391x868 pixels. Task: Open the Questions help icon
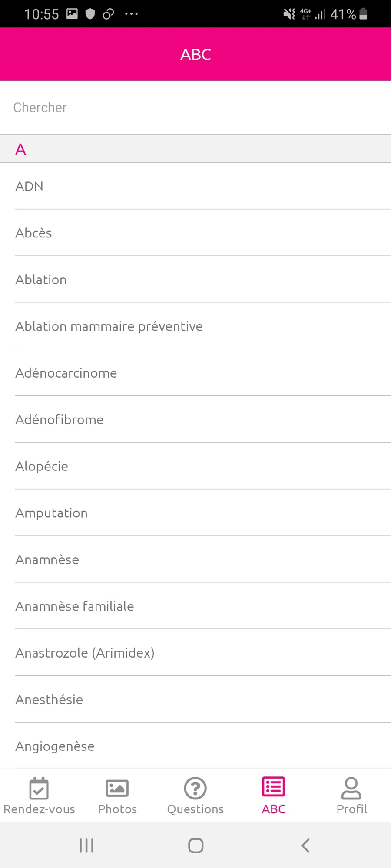pos(195,788)
